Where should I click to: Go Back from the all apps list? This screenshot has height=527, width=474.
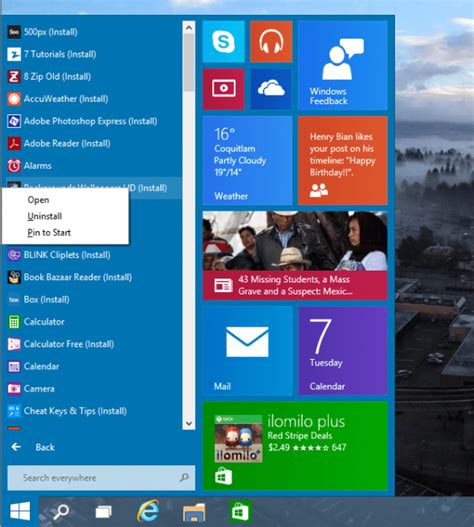coord(33,447)
